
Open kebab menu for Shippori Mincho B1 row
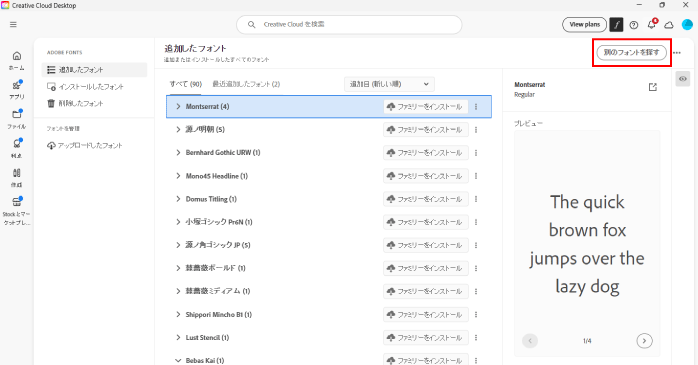pyautogui.click(x=476, y=315)
